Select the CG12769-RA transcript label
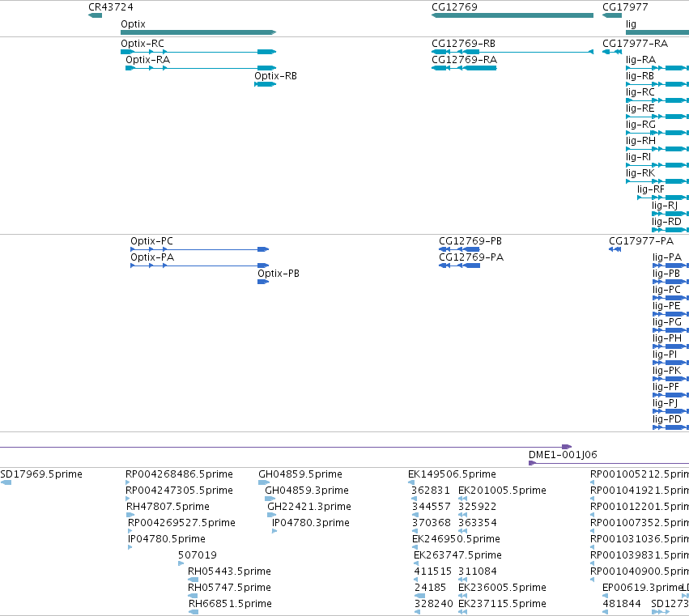Screen dimensions: 689x616 coord(464,60)
